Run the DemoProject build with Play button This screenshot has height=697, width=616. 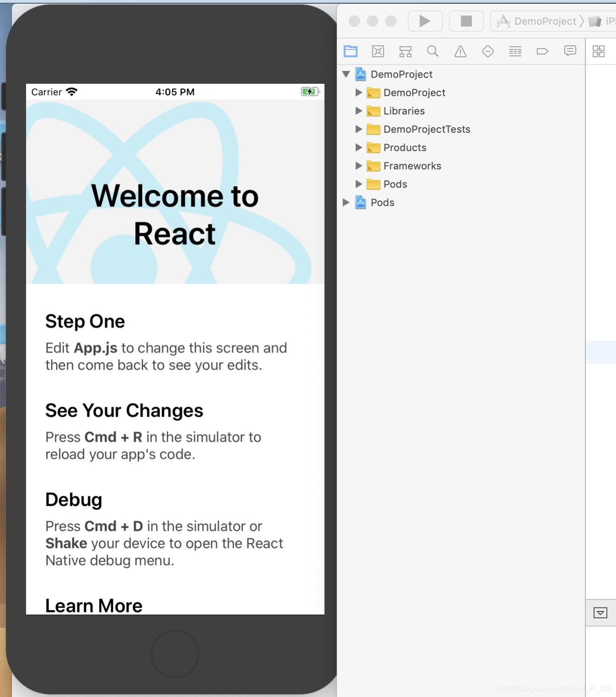[x=425, y=21]
